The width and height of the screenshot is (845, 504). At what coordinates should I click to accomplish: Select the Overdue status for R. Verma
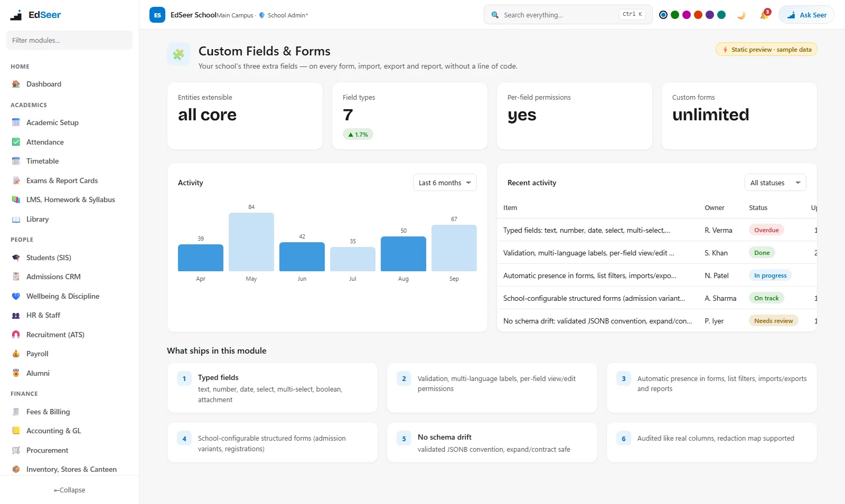pos(766,230)
